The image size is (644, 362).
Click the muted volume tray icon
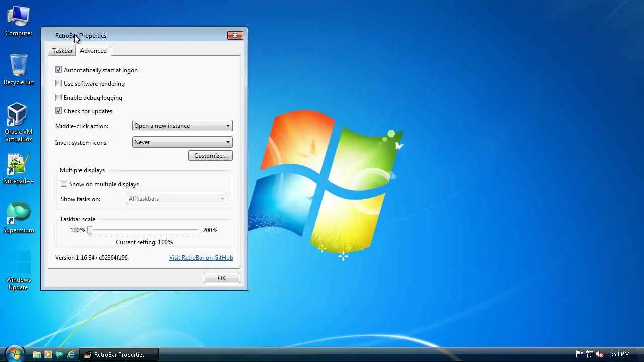pyautogui.click(x=600, y=354)
